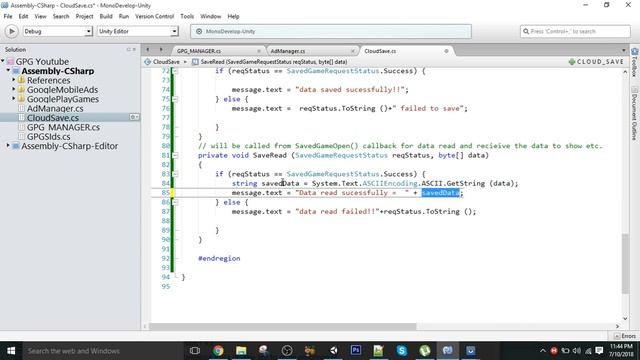Expand the GooglePlayGames folder
This screenshot has width=640, height=360.
[x=13, y=98]
